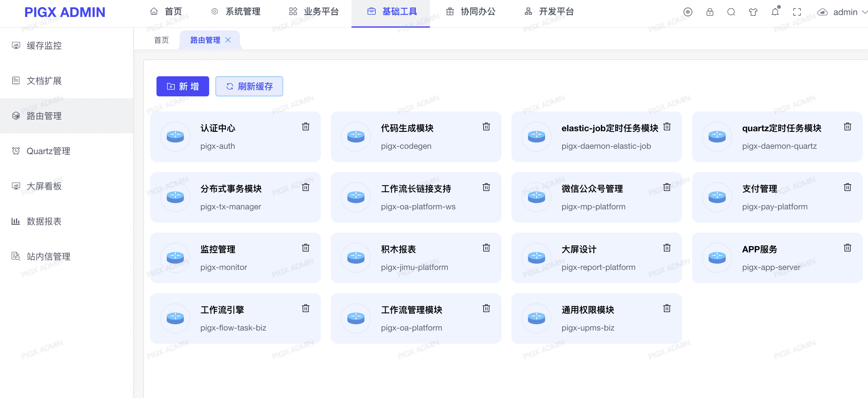Image resolution: width=868 pixels, height=398 pixels.
Task: Click trash icon on 代码生成模块 card
Action: point(486,127)
